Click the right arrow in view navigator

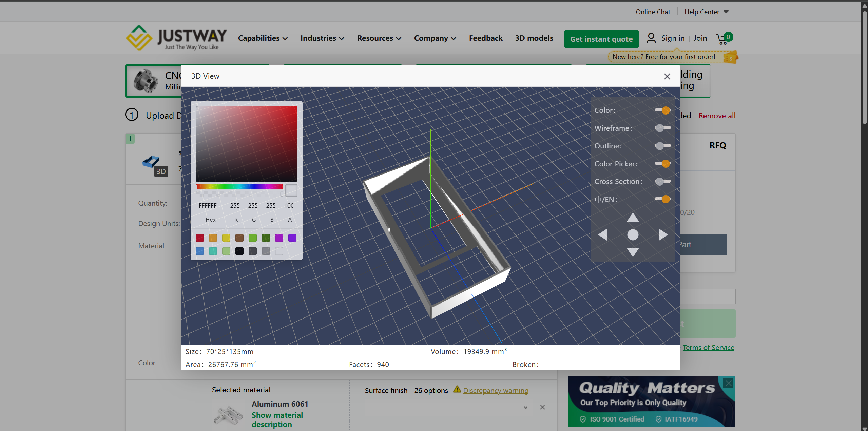click(663, 234)
